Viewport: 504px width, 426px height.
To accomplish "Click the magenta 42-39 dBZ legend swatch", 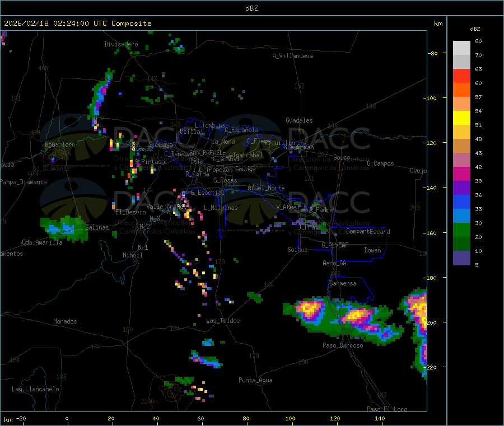I will [461, 174].
